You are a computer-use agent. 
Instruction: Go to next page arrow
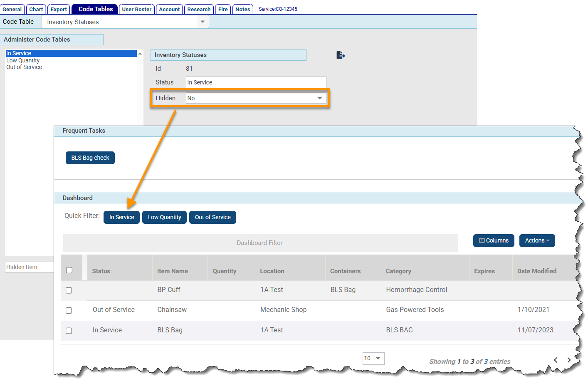[569, 360]
